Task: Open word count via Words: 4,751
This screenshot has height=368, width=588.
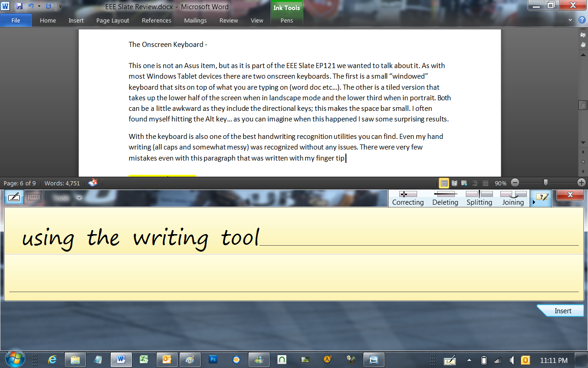Action: coord(62,183)
